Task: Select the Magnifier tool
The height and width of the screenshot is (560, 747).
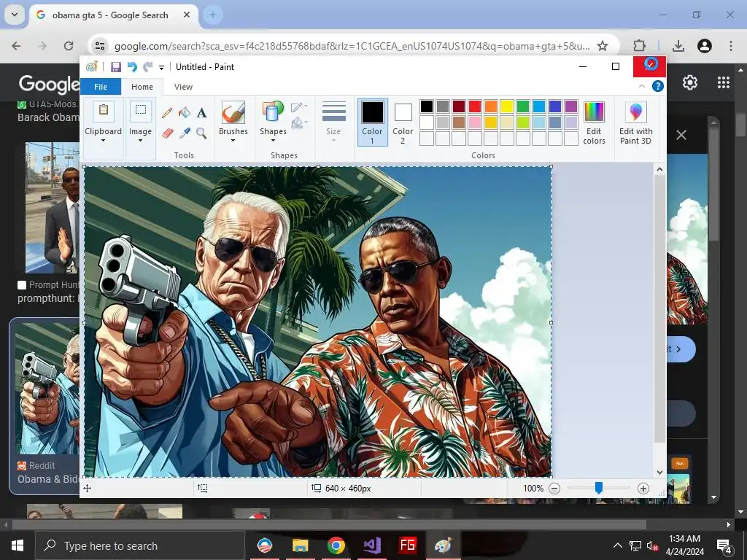Action: click(x=201, y=133)
